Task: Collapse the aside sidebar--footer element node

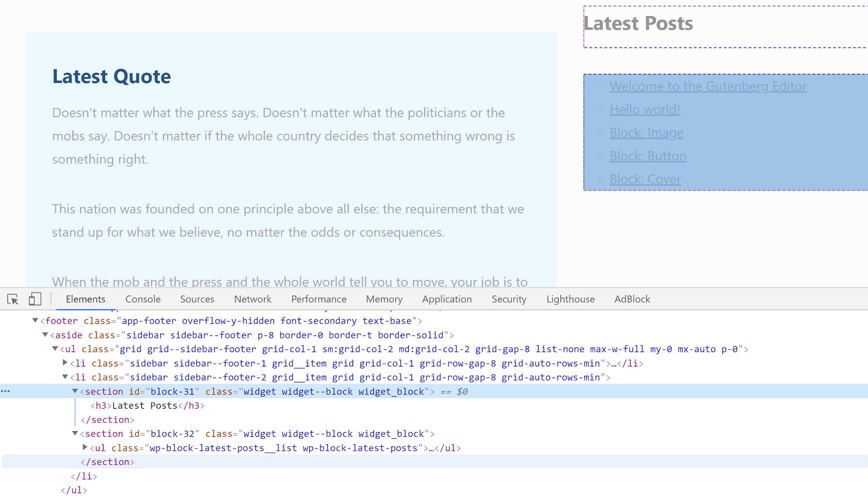Action: (45, 335)
